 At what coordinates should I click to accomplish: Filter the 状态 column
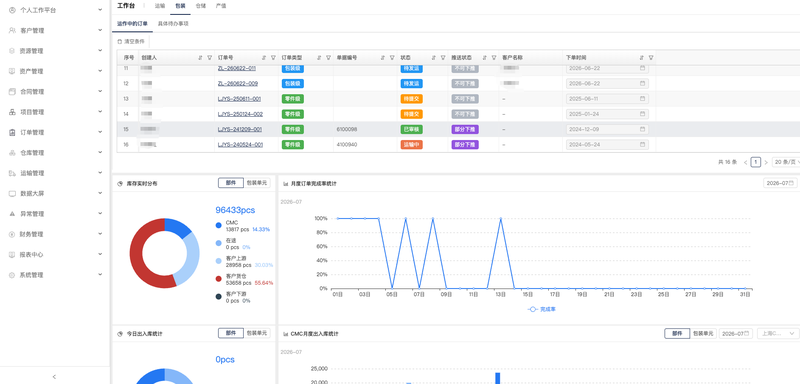click(x=443, y=58)
